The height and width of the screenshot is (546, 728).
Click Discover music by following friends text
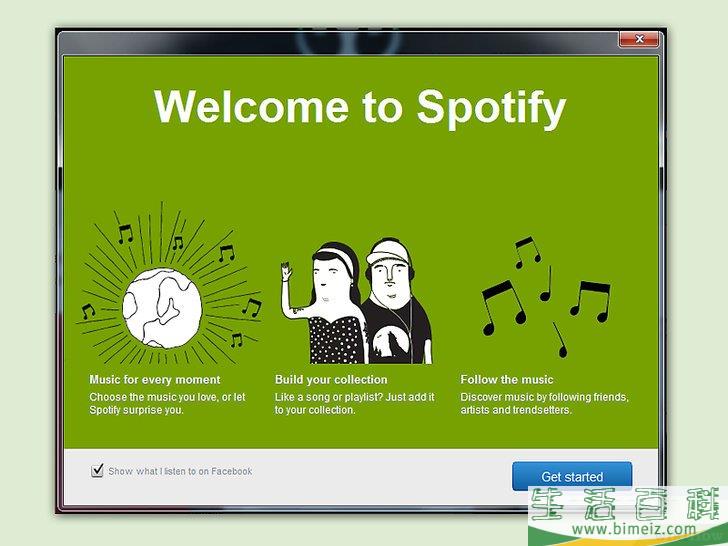(544, 397)
